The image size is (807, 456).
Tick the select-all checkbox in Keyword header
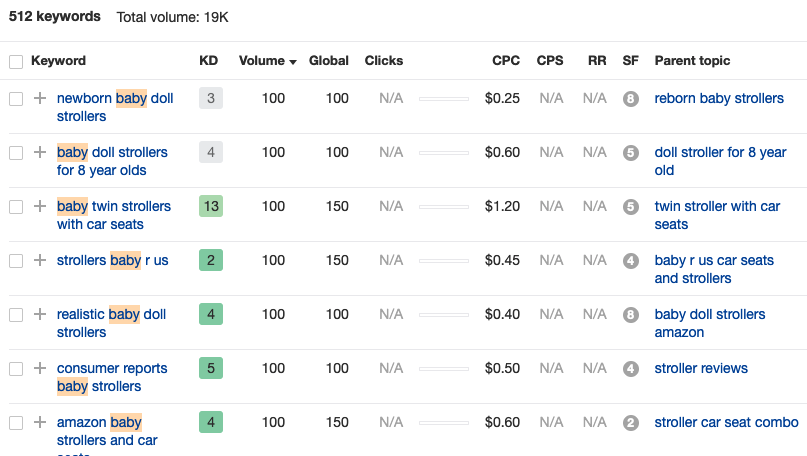coord(16,62)
